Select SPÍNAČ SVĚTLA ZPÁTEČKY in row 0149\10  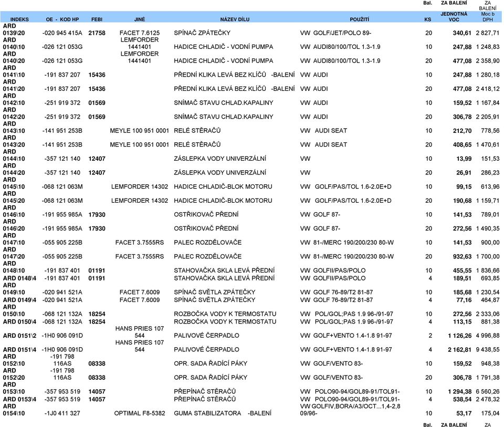coord(214,292)
